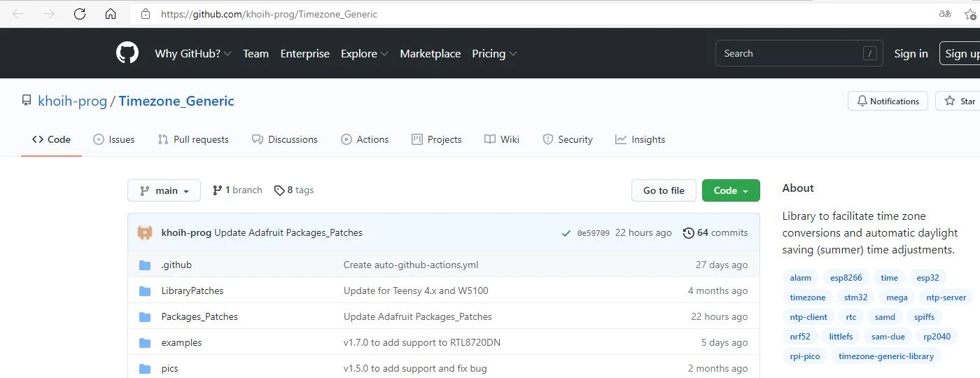The image size is (980, 378).
Task: Open the khoih-prog owner link
Action: pos(72,101)
